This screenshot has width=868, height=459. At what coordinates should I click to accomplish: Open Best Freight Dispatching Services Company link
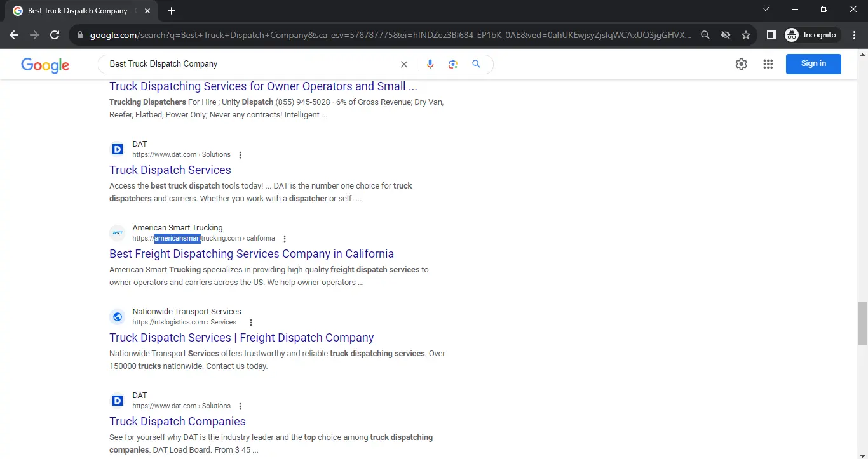[252, 254]
